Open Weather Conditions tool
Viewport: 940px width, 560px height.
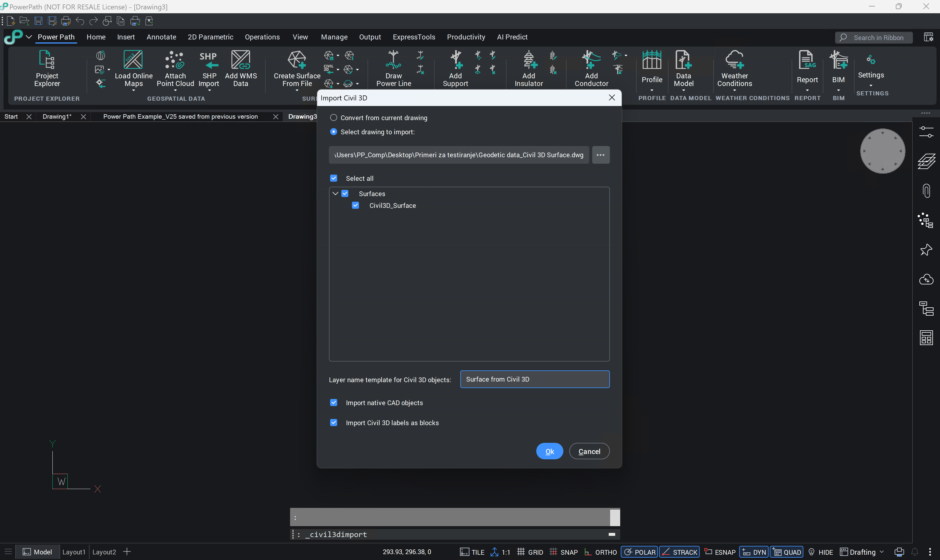coord(734,68)
